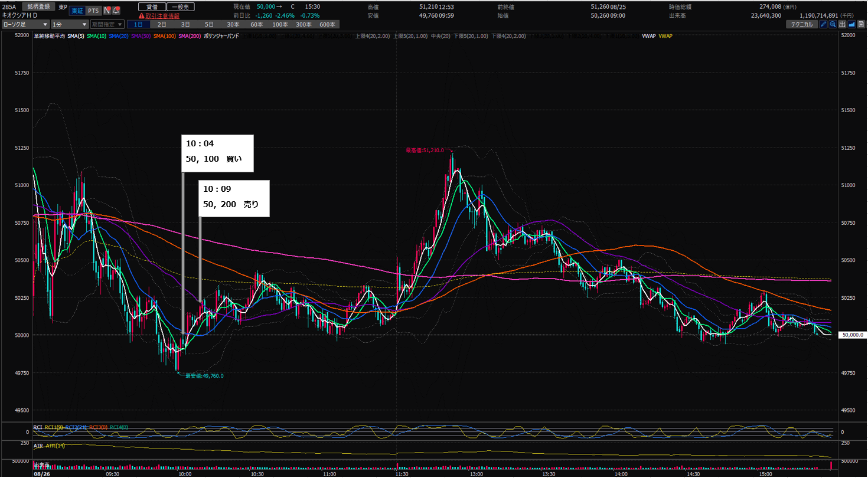Click the blue SMA(20) legend label

pyautogui.click(x=119, y=36)
